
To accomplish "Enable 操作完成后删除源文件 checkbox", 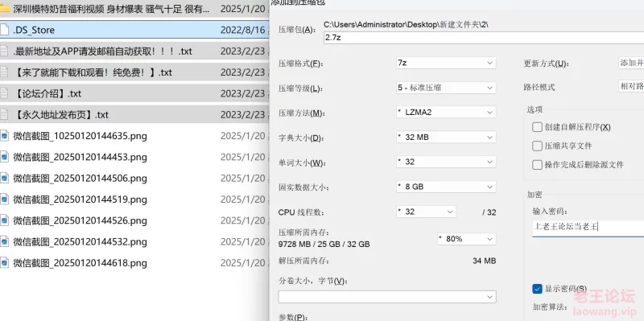I will pos(537,165).
